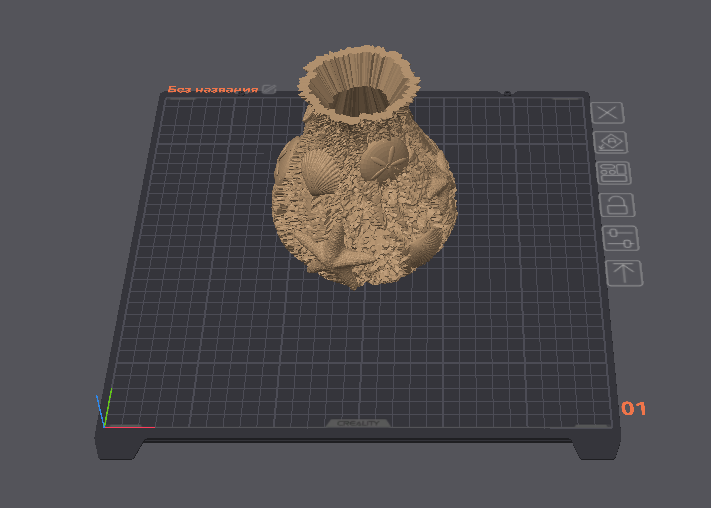Click the auto-orient objects icon beside plate

[611, 143]
